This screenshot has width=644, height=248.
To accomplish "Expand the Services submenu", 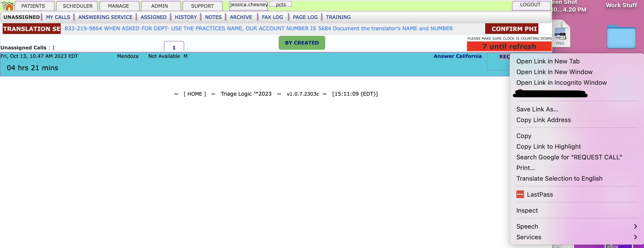I will (528, 237).
